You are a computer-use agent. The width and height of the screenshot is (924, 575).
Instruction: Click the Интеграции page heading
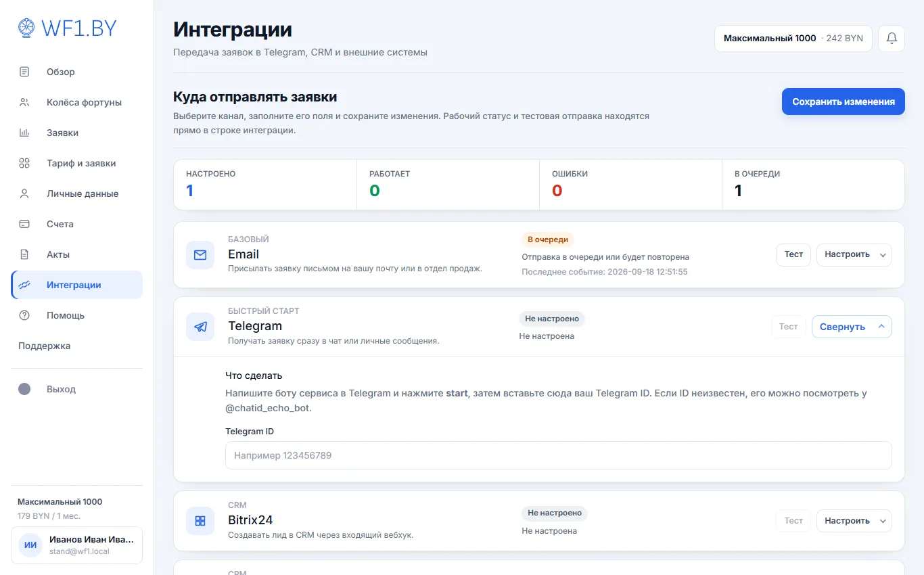click(233, 30)
